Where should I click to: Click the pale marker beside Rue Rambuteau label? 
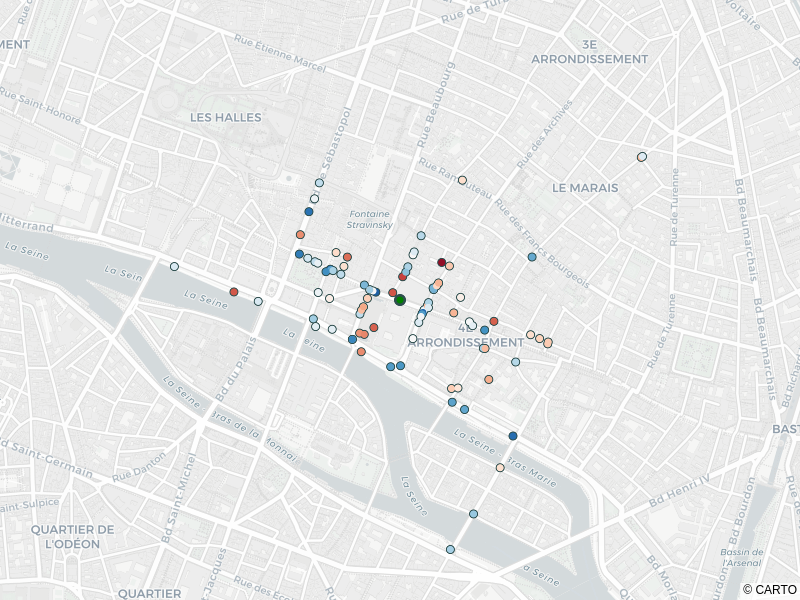click(462, 181)
